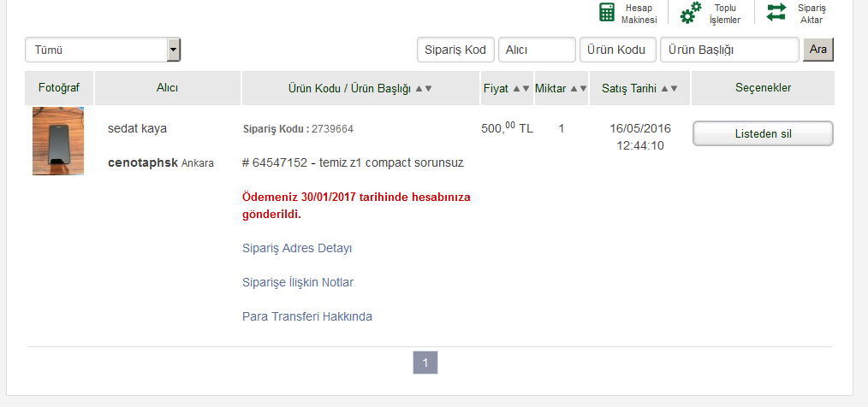Sort Fiyat column descending arrow
Image resolution: width=868 pixels, height=407 pixels.
(526, 88)
